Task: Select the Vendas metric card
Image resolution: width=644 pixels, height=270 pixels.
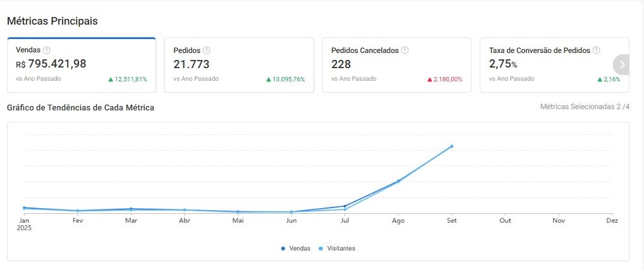Action: (81, 65)
